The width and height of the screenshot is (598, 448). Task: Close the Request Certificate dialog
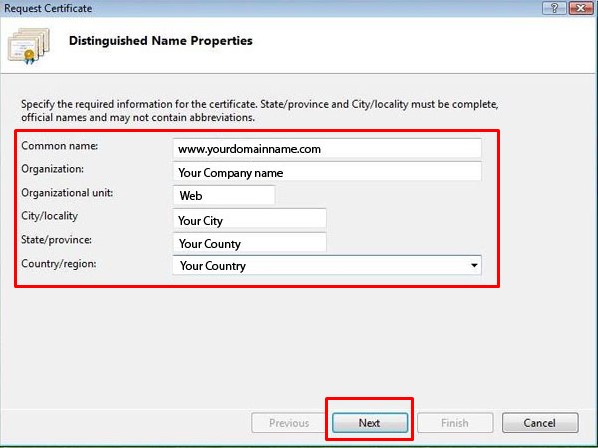point(581,8)
